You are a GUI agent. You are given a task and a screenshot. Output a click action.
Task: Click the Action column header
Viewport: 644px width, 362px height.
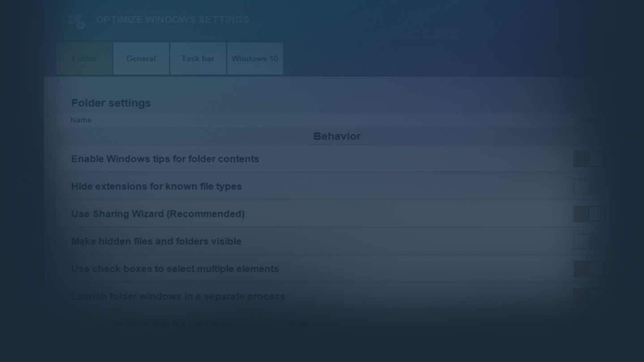click(590, 120)
